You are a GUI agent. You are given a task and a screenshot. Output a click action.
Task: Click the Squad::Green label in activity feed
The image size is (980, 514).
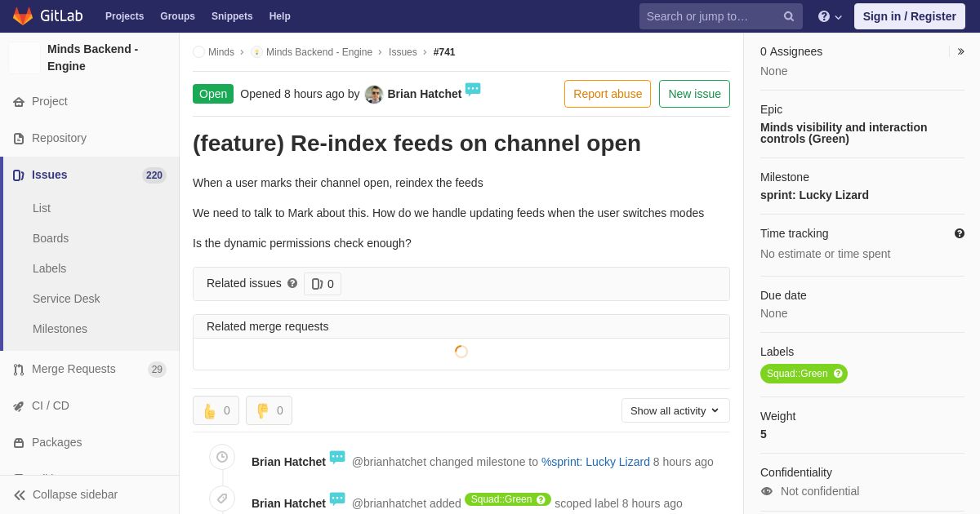[x=508, y=499]
